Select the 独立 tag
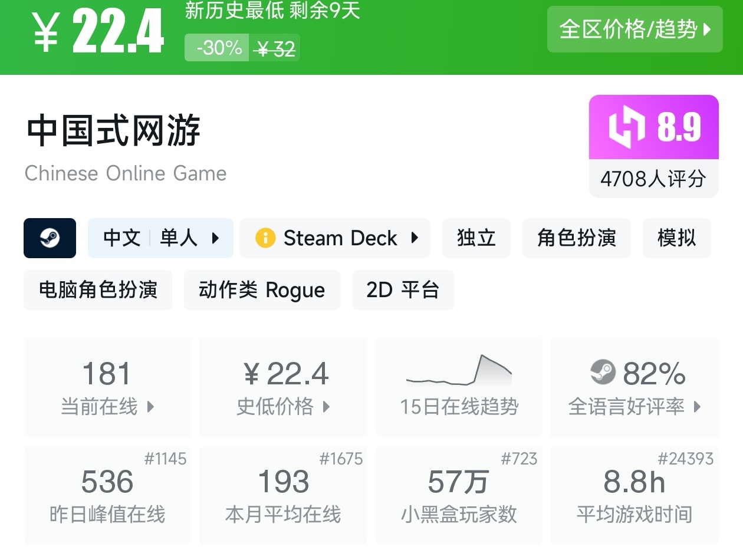Image resolution: width=743 pixels, height=560 pixels. coord(476,238)
